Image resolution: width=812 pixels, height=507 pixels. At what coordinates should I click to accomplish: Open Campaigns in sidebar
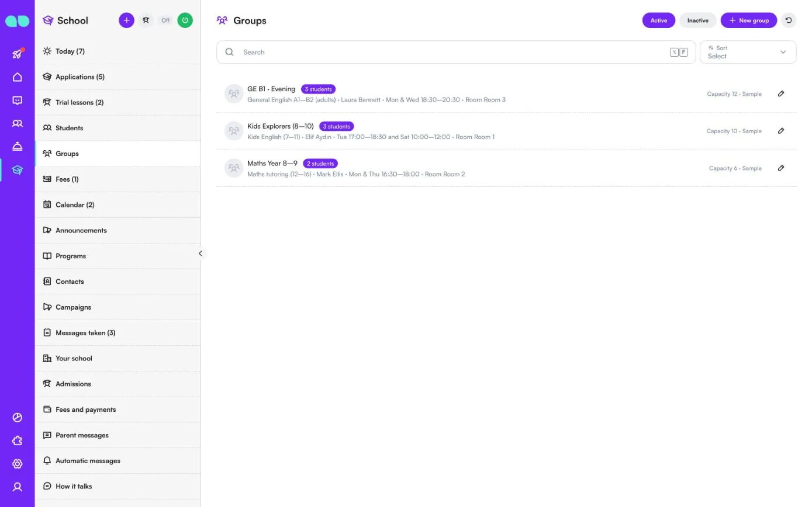[118, 307]
